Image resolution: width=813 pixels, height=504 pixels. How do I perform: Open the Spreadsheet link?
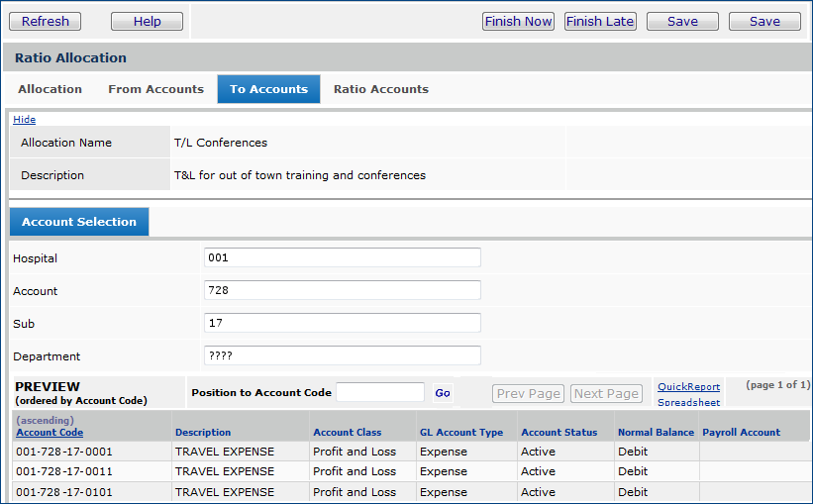pos(688,403)
